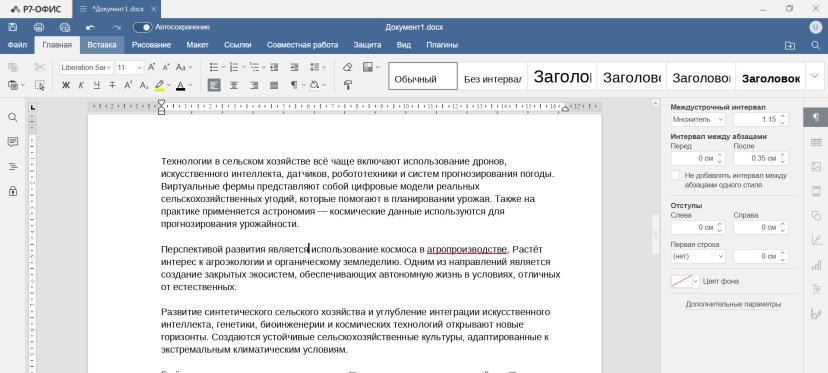This screenshot has width=828, height=373.
Task: Click the Print document icon
Action: pos(39,27)
